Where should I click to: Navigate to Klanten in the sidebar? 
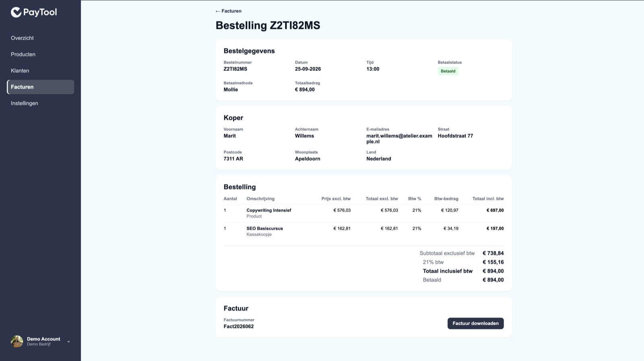pyautogui.click(x=20, y=71)
